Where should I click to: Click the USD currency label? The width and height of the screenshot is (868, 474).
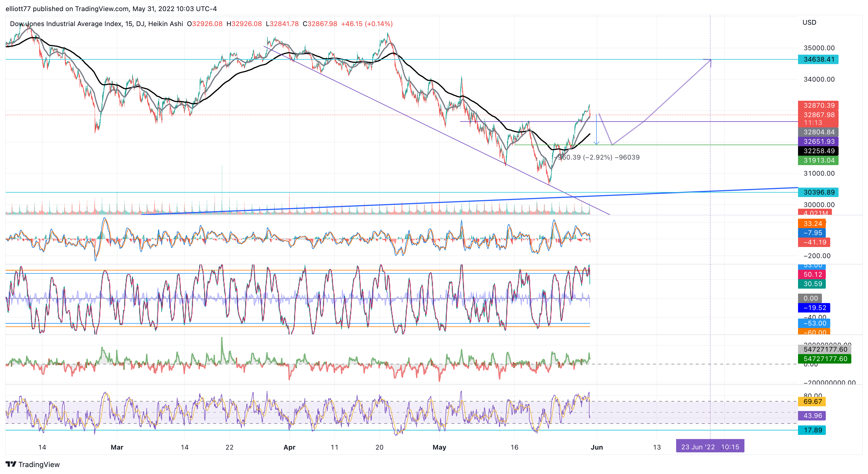(x=809, y=22)
